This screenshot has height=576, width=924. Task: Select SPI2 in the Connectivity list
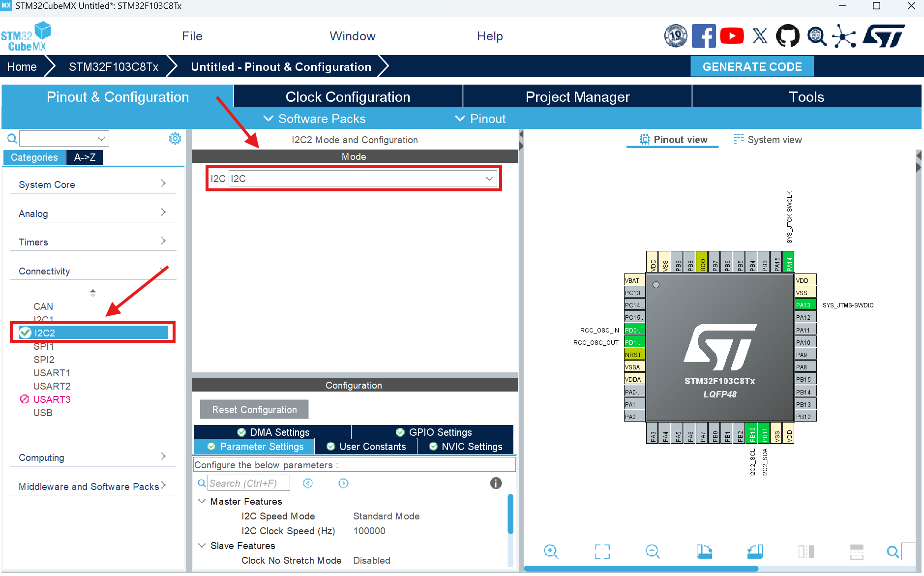tap(44, 360)
